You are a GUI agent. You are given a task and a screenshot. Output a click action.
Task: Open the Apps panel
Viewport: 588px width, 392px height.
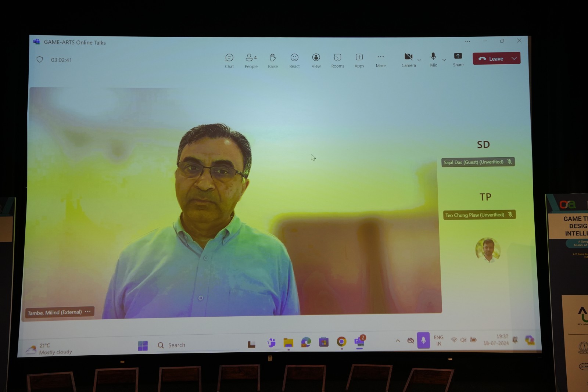[359, 60]
